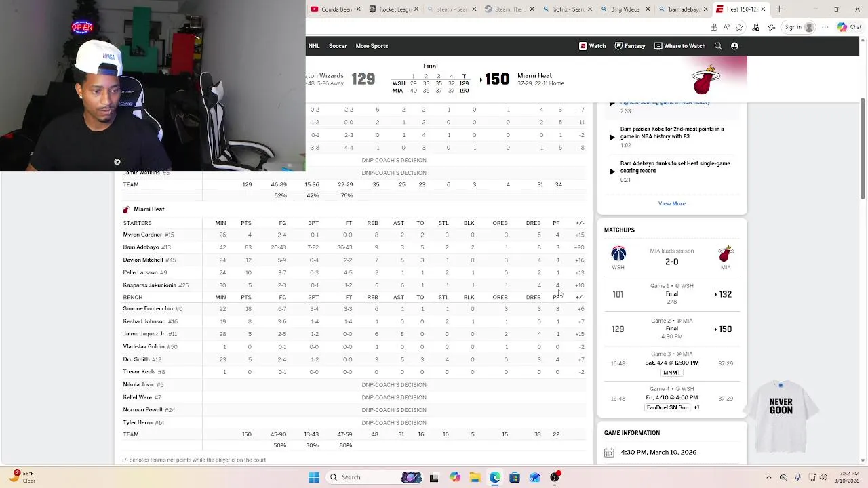
Task: Open Tyler Herro player link
Action: [x=138, y=423]
